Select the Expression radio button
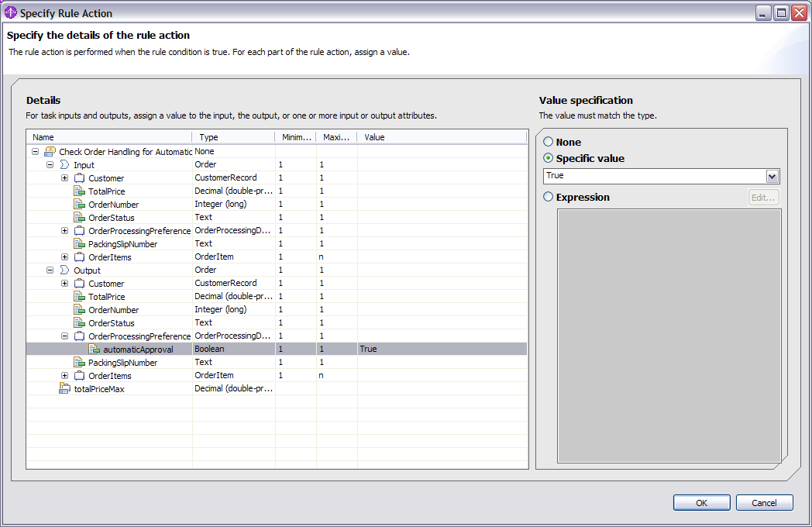 [x=549, y=197]
